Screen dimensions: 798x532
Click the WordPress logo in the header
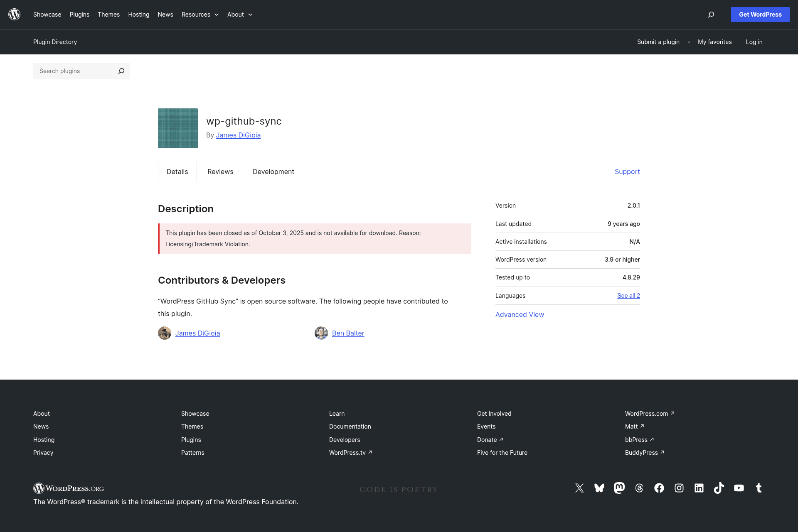15,15
